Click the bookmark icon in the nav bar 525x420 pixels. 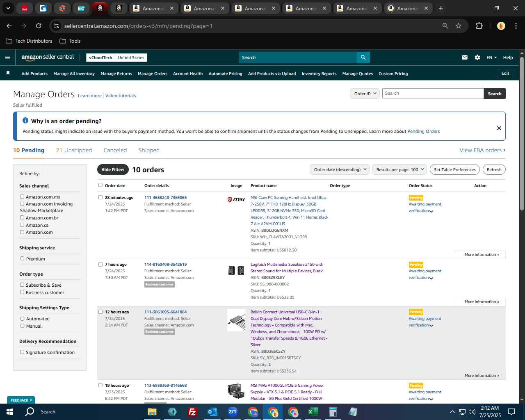coord(8,73)
